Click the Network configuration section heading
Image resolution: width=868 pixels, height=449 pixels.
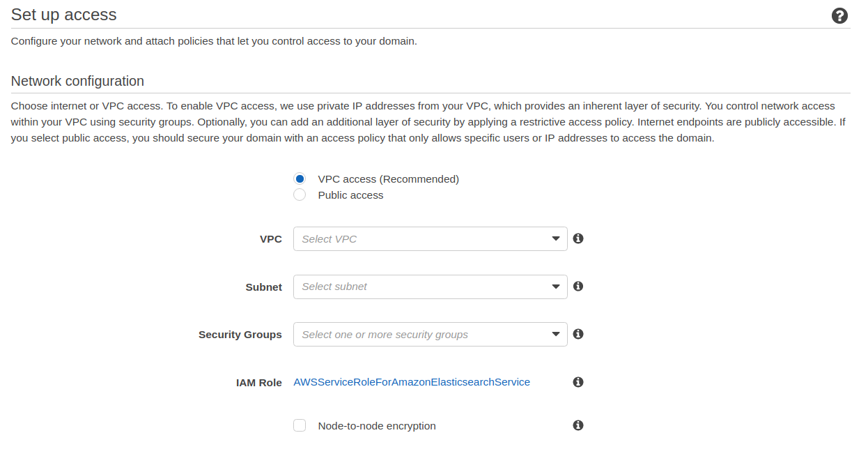77,81
